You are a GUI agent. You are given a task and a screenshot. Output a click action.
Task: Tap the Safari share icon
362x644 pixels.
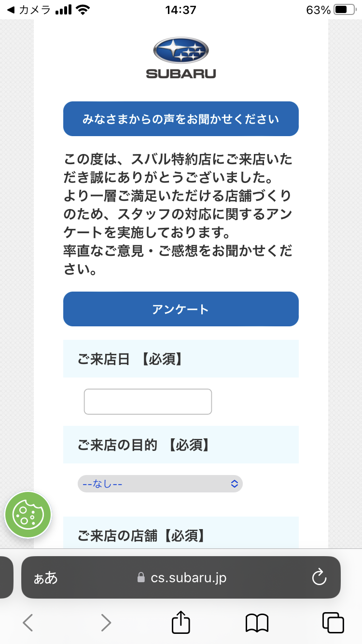click(x=181, y=622)
